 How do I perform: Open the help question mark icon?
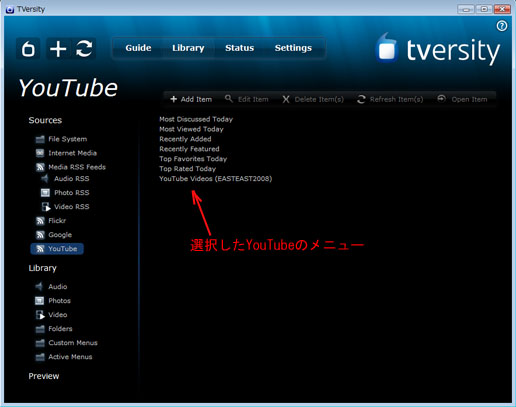(502, 26)
